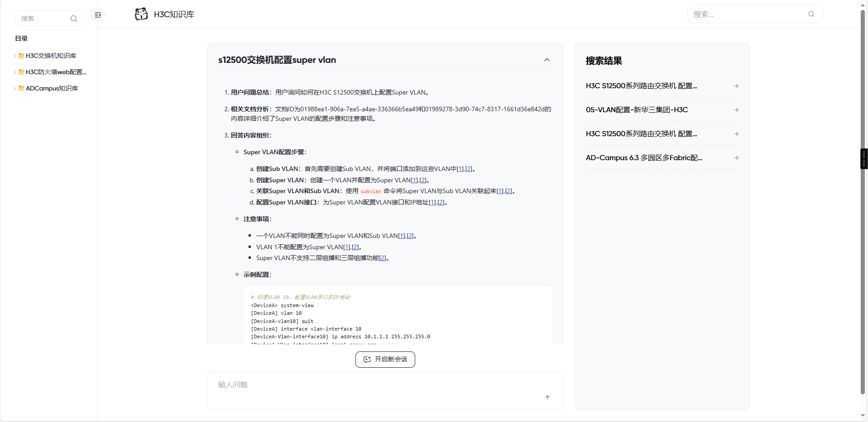The height and width of the screenshot is (422, 868).
Task: Click folder icon of H3C防火墙web配置
Action: tap(21, 72)
